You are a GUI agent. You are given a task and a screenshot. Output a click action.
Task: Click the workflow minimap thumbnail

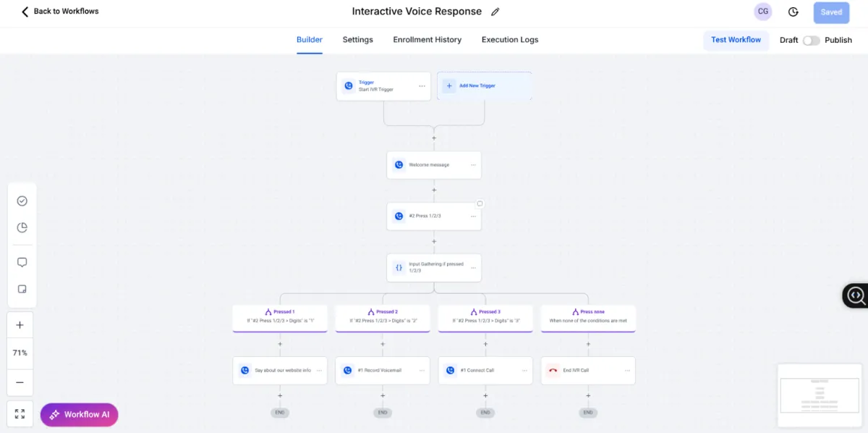(820, 395)
